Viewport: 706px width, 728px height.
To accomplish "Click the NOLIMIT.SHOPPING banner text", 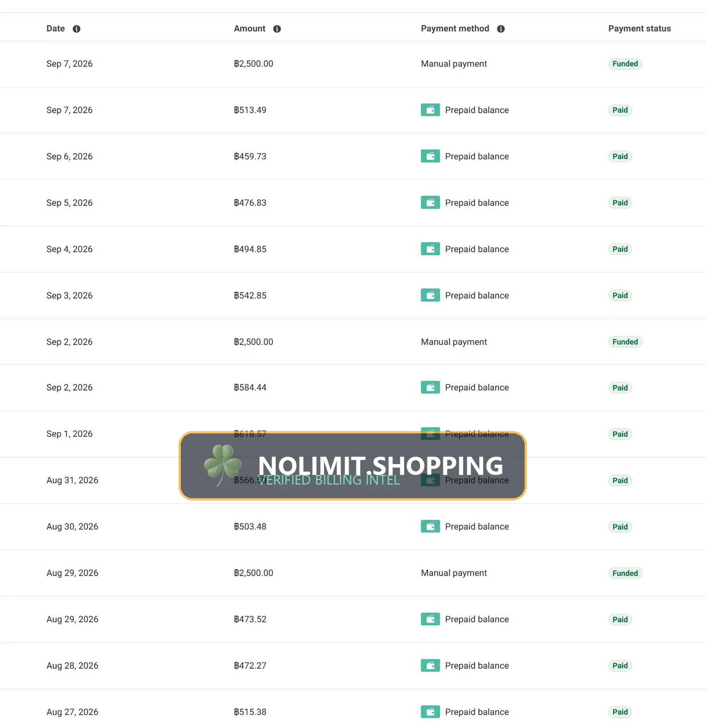I will pyautogui.click(x=380, y=465).
